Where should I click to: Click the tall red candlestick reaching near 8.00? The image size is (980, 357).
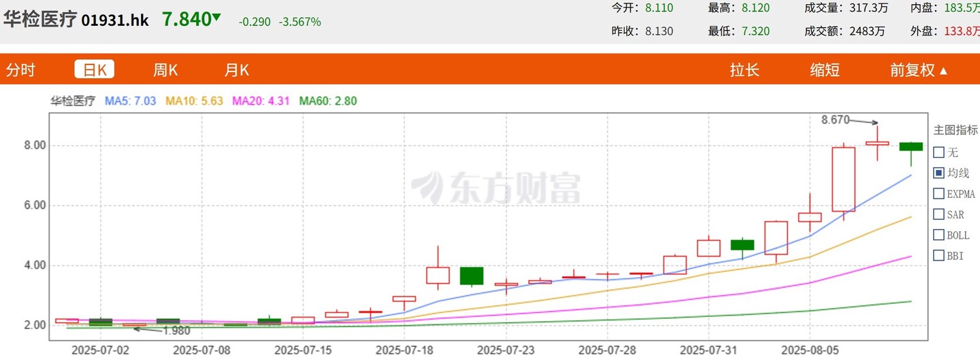pos(844,179)
